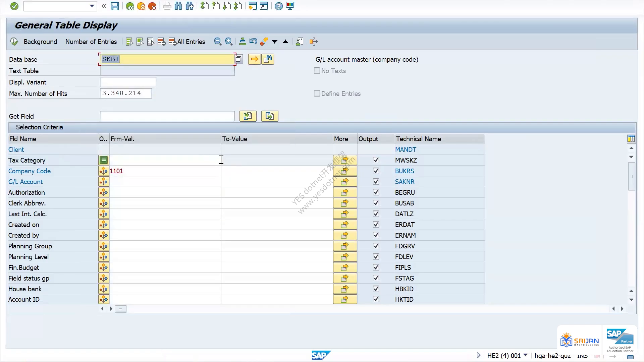The image size is (644, 362).
Task: Click the Print icon in top toolbar
Action: pos(167,6)
